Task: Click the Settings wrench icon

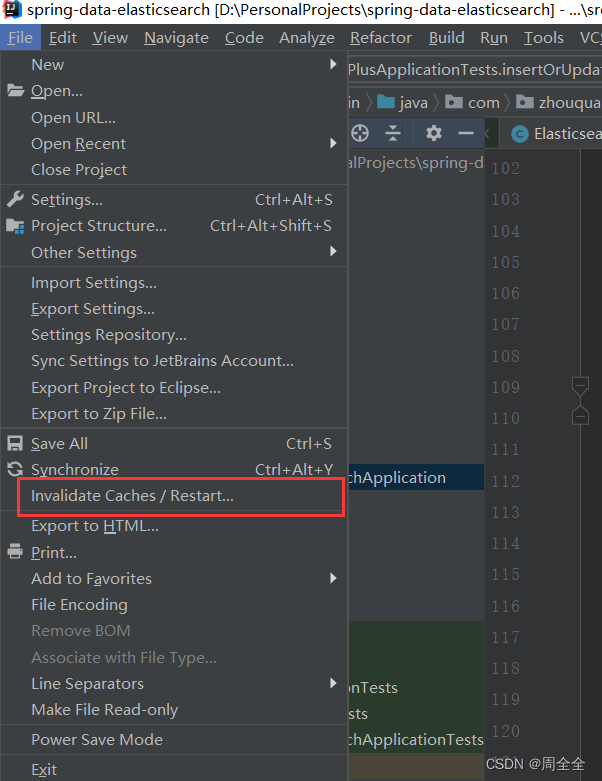Action: pos(15,199)
